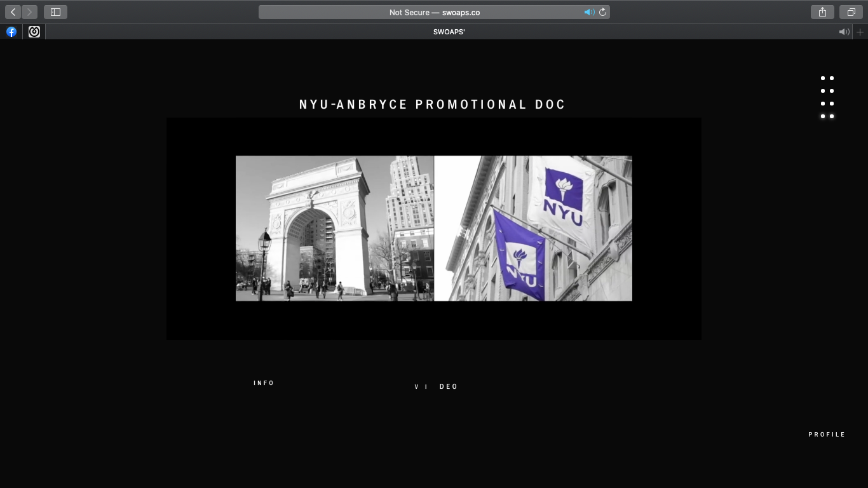The width and height of the screenshot is (868, 488).
Task: Open the pinned spiral-logo tab
Action: [x=34, y=32]
